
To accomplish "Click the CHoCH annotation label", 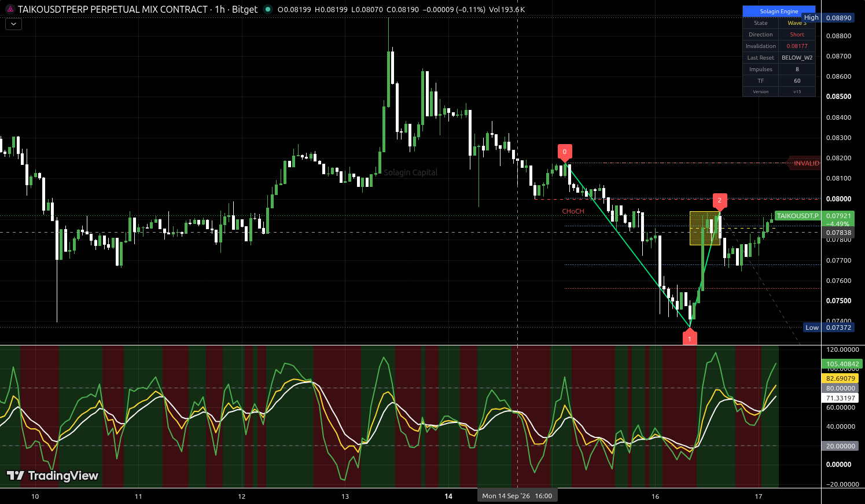I will click(573, 211).
